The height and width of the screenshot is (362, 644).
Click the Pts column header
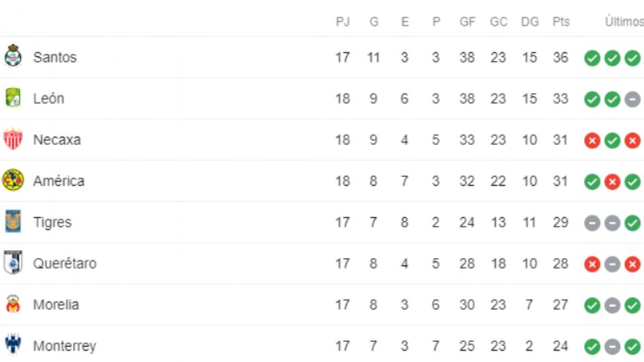pyautogui.click(x=561, y=22)
